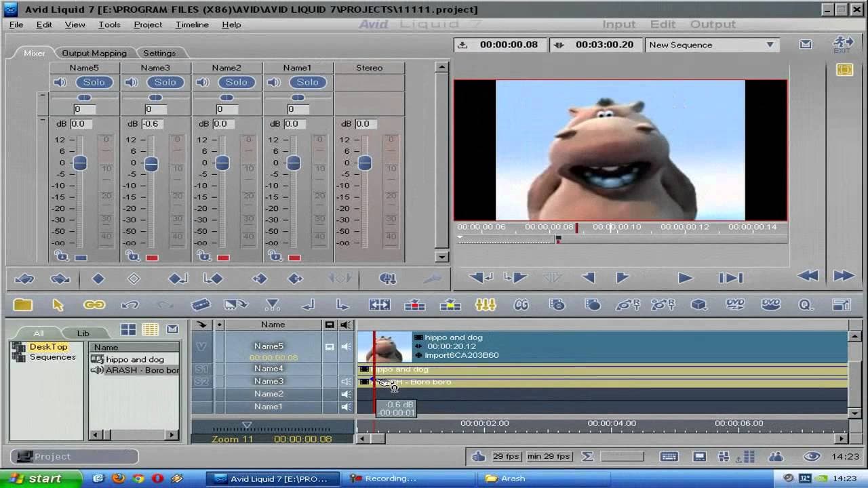Image resolution: width=868 pixels, height=488 pixels.
Task: Click the Output mode label at the top
Action: [713, 24]
